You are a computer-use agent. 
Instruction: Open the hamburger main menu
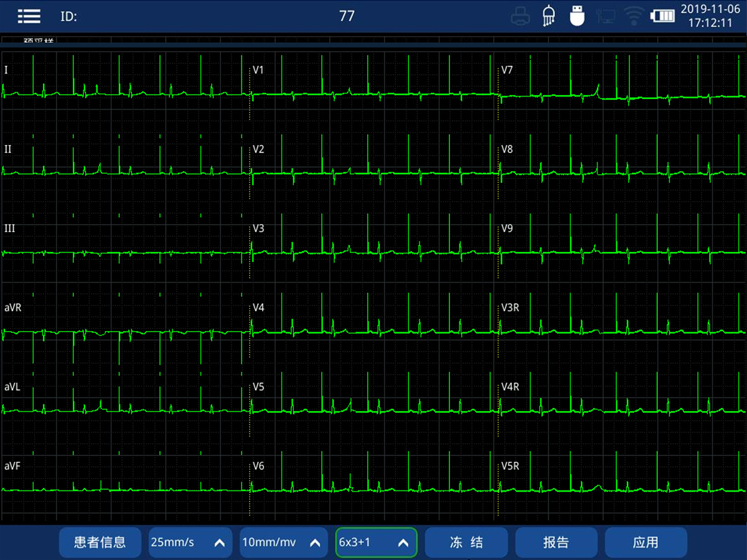click(29, 16)
